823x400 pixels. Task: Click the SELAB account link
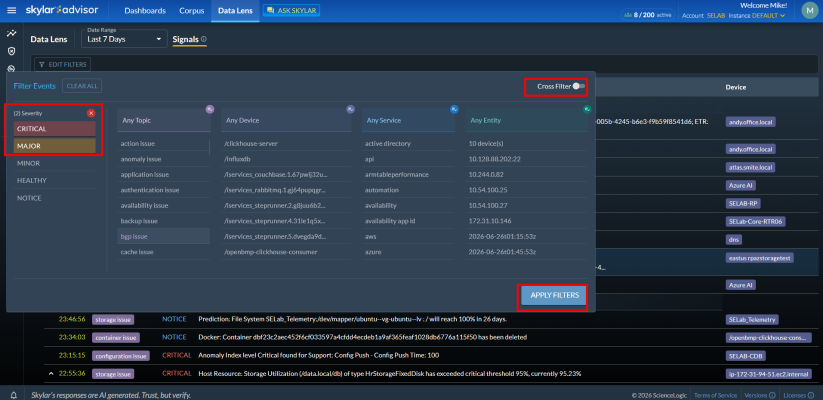716,15
